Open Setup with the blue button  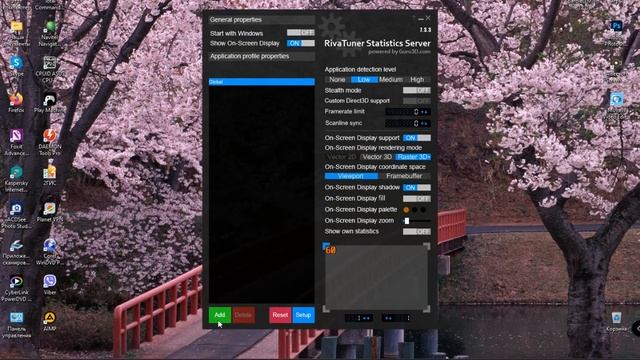pyautogui.click(x=303, y=315)
